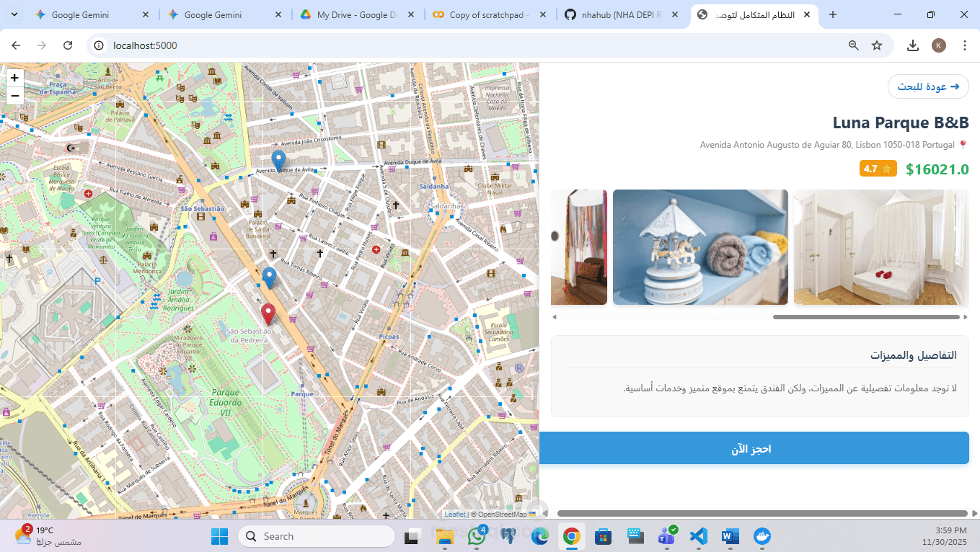Open Visual Studio Code from taskbar

[698, 536]
